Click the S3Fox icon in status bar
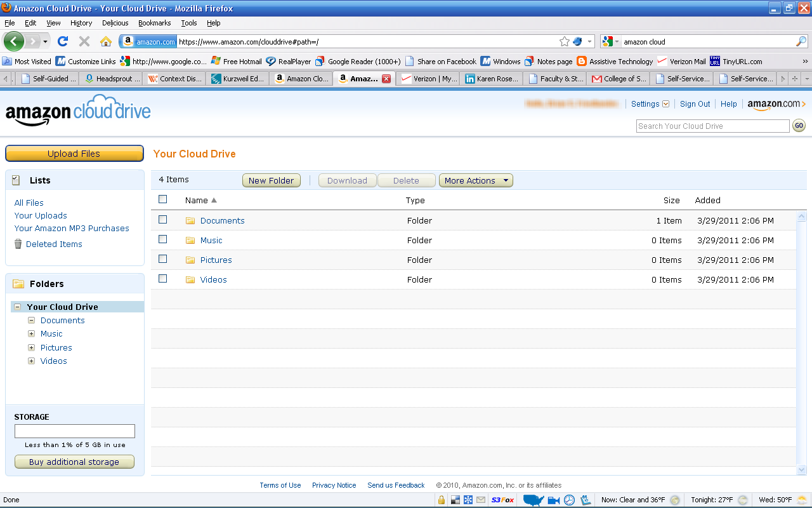Image resolution: width=812 pixels, height=508 pixels. click(x=502, y=500)
